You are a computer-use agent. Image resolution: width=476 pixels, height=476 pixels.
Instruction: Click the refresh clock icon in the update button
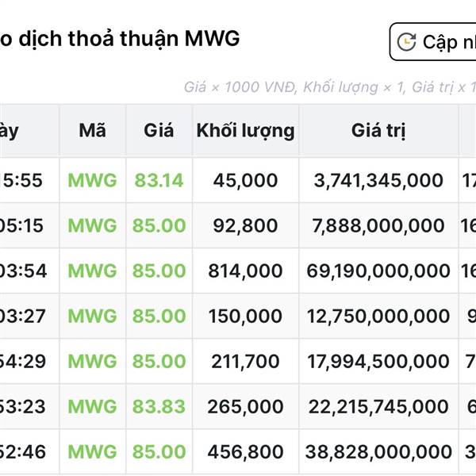tap(407, 42)
